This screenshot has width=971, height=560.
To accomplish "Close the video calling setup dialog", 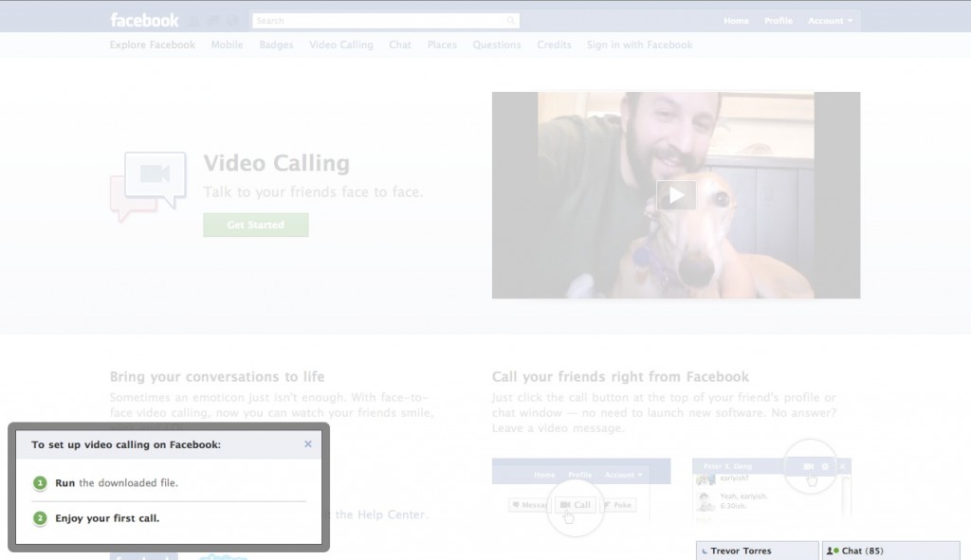I will [308, 444].
